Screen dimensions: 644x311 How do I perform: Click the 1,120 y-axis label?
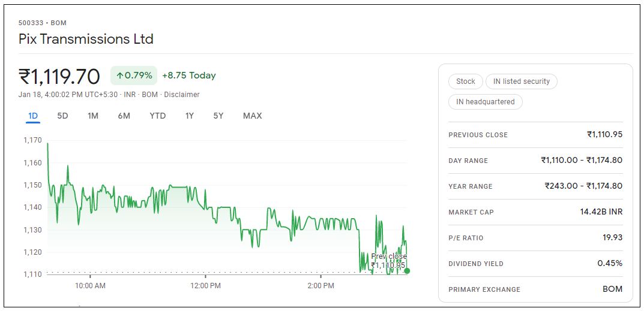(x=33, y=252)
